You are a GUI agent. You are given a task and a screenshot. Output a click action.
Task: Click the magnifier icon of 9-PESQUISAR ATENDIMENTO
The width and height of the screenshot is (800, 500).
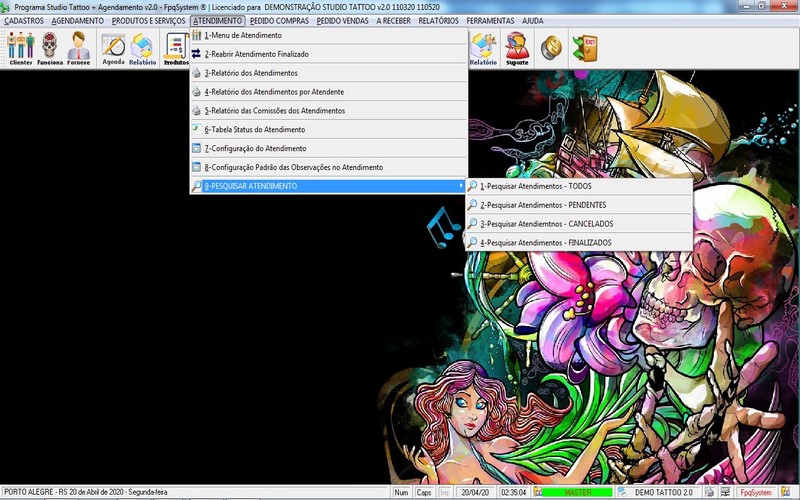pyautogui.click(x=196, y=186)
